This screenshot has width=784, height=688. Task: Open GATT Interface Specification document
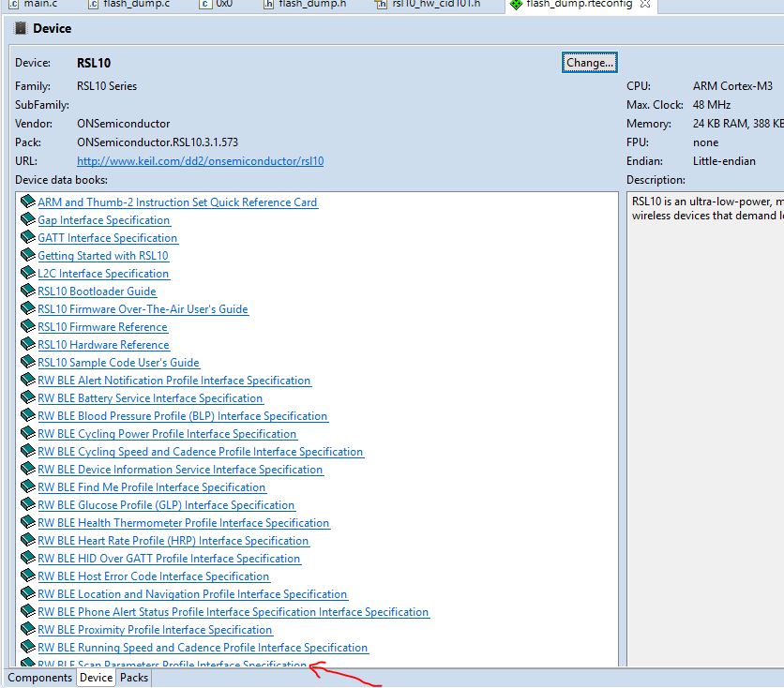point(108,238)
